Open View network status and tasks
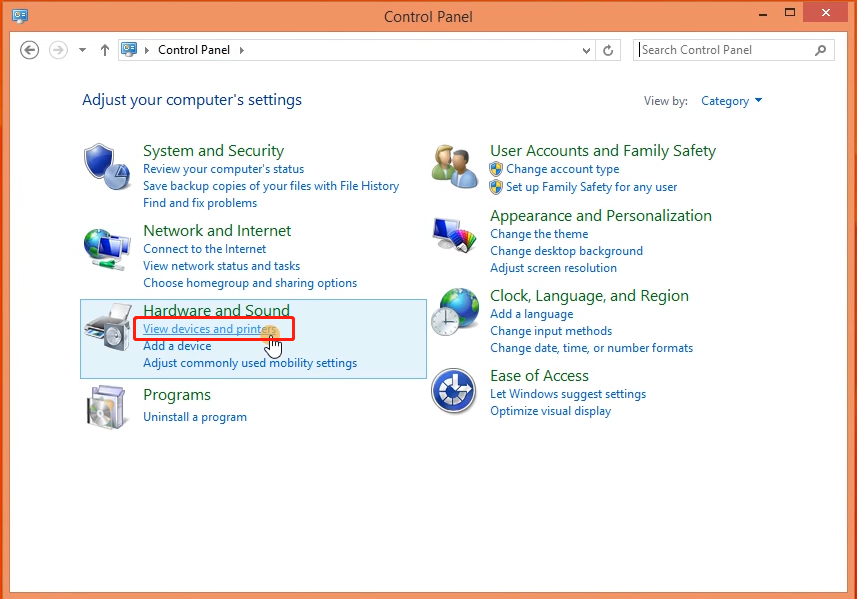Image resolution: width=857 pixels, height=599 pixels. point(221,266)
